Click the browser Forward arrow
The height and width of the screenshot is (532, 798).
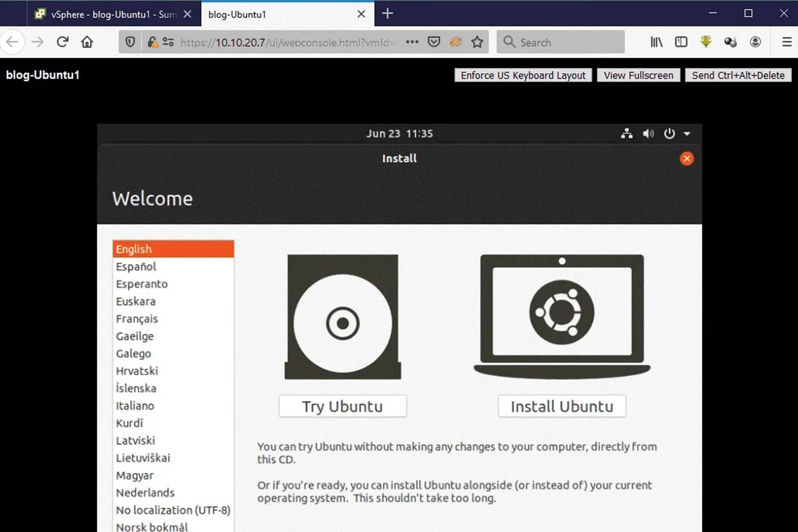point(37,42)
